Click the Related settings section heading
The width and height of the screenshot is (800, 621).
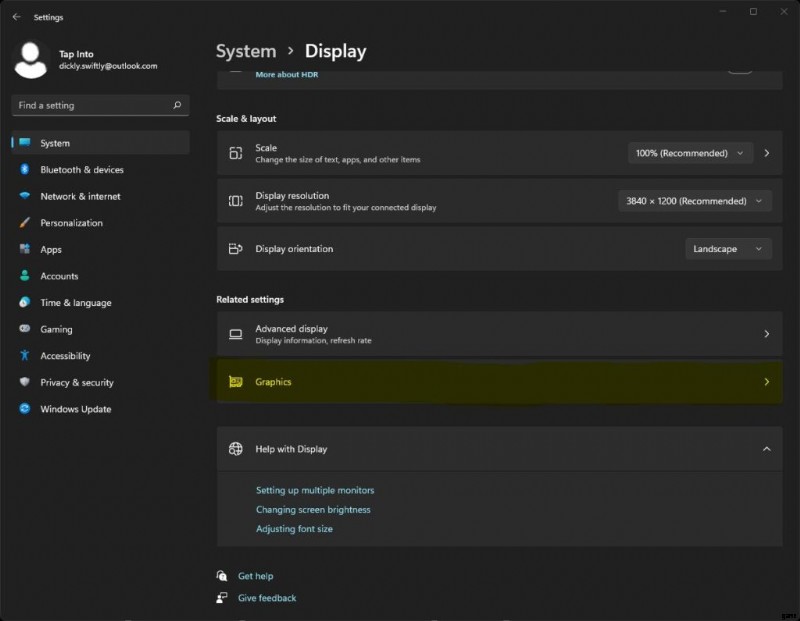[249, 300]
